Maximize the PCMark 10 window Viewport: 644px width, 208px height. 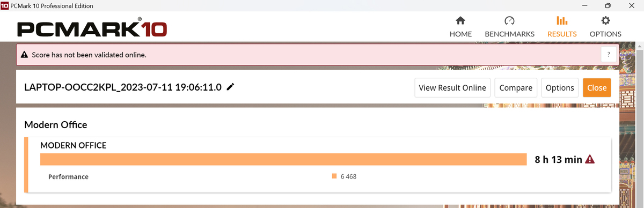(x=608, y=6)
